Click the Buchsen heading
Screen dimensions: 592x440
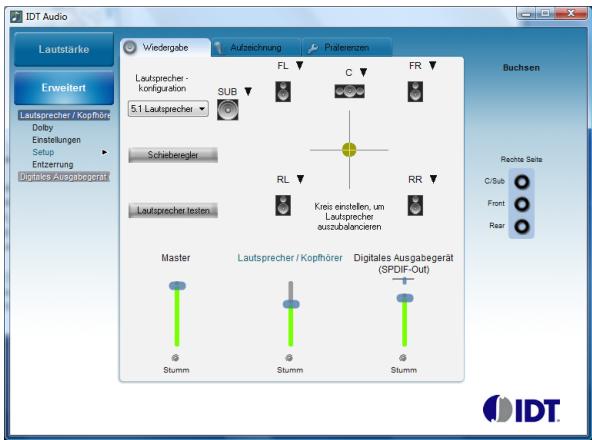point(521,68)
